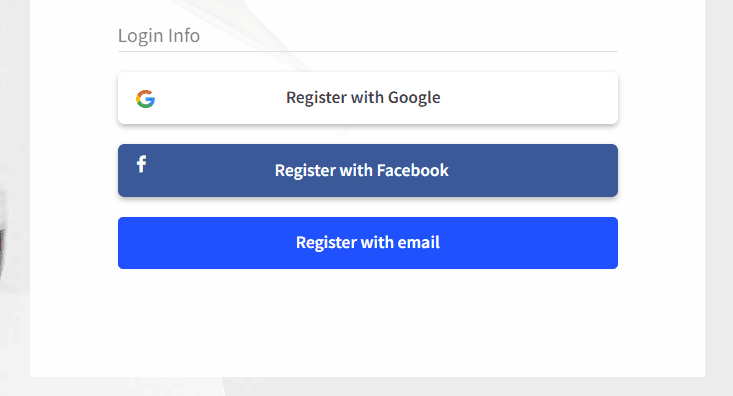Click the word 'Google' in the first button
The height and width of the screenshot is (396, 733).
pyautogui.click(x=414, y=98)
